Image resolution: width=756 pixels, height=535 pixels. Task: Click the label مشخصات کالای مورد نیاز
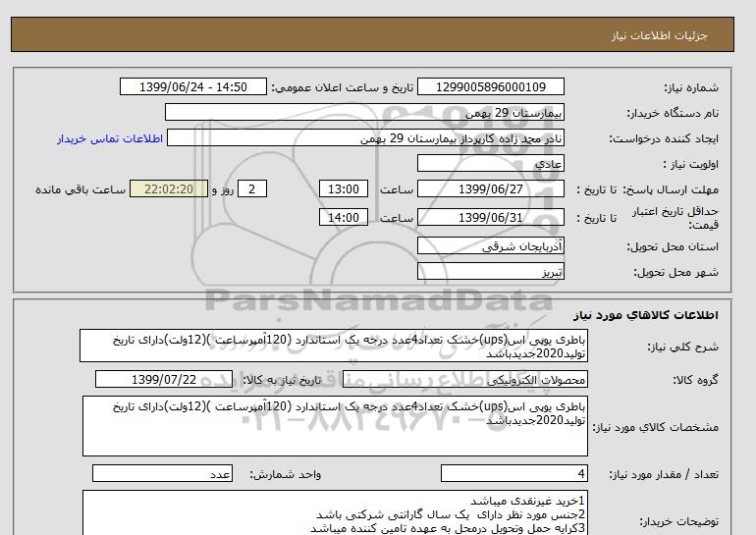655,427
